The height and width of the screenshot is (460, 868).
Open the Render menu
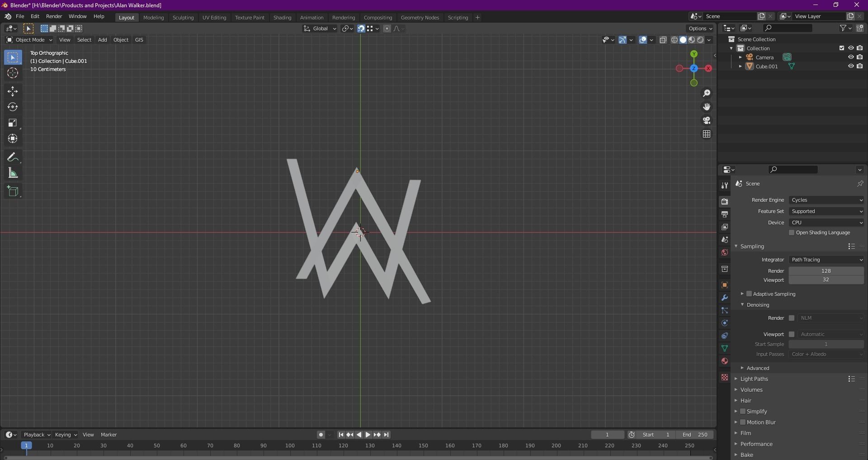[54, 16]
